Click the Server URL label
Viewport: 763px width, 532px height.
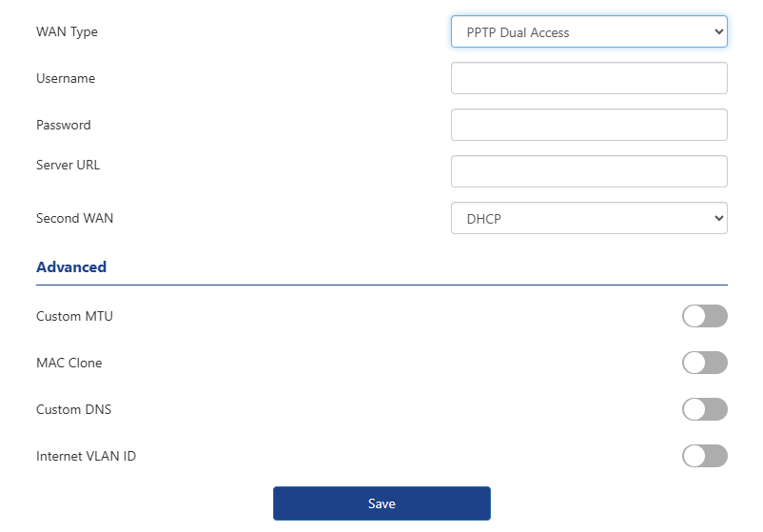click(x=68, y=165)
